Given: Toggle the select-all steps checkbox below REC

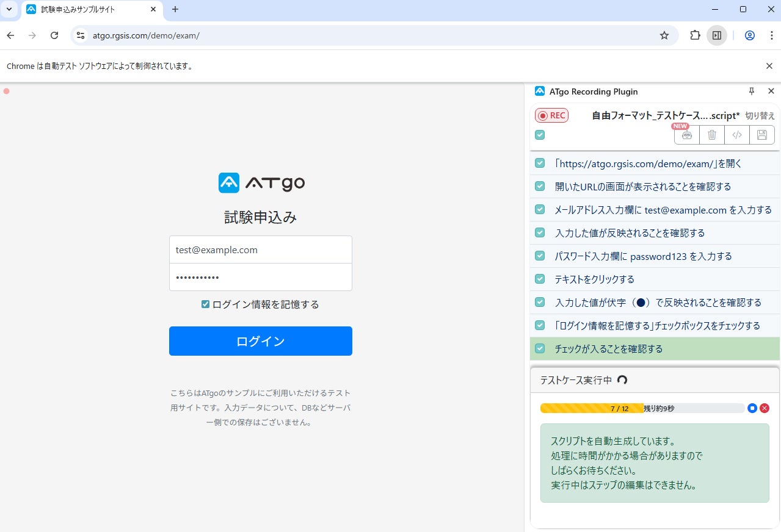Looking at the screenshot, I should [x=540, y=135].
